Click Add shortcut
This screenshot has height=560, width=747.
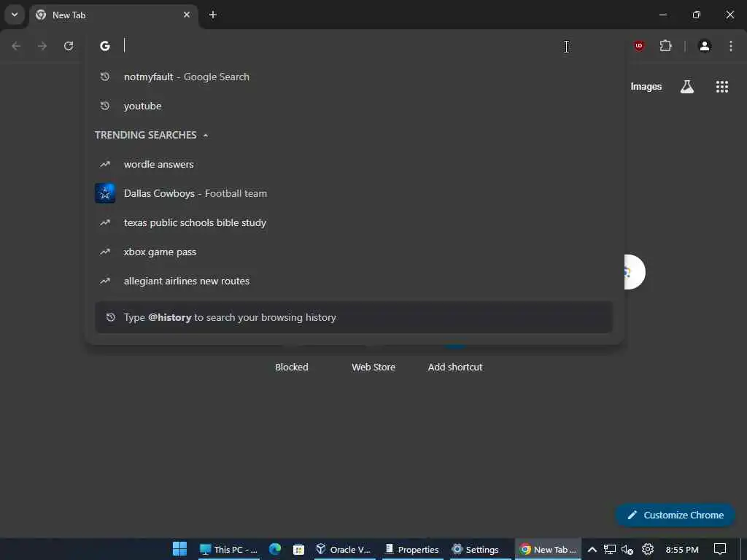coord(455,367)
